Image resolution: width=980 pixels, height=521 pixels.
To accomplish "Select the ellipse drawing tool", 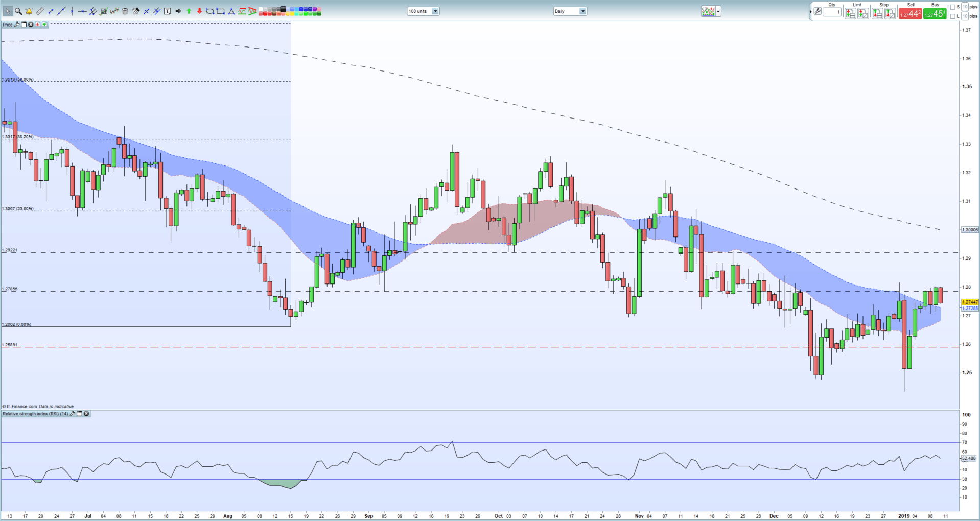I will [x=209, y=11].
